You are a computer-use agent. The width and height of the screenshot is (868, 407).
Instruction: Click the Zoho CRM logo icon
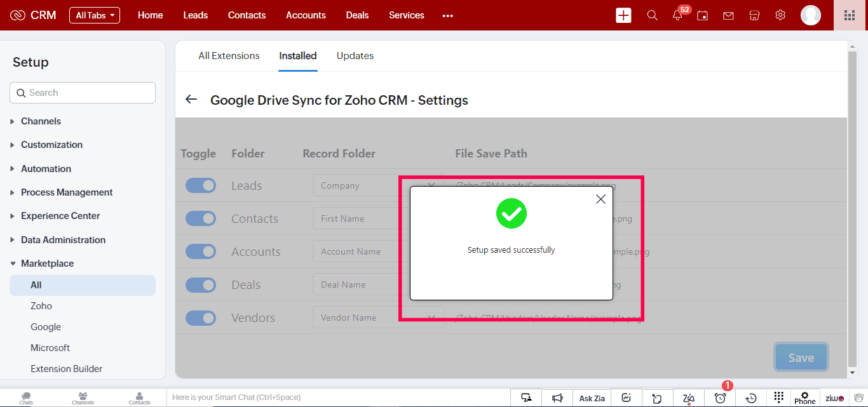[x=18, y=15]
